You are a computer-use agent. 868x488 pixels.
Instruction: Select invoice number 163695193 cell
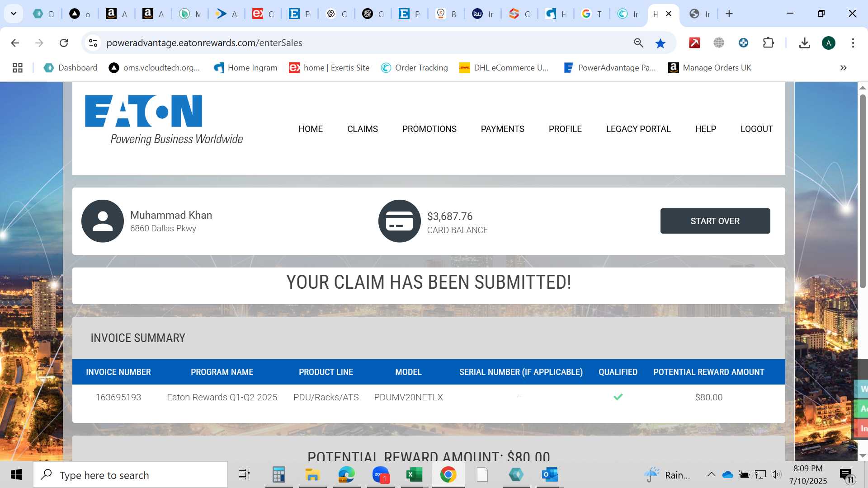(118, 397)
